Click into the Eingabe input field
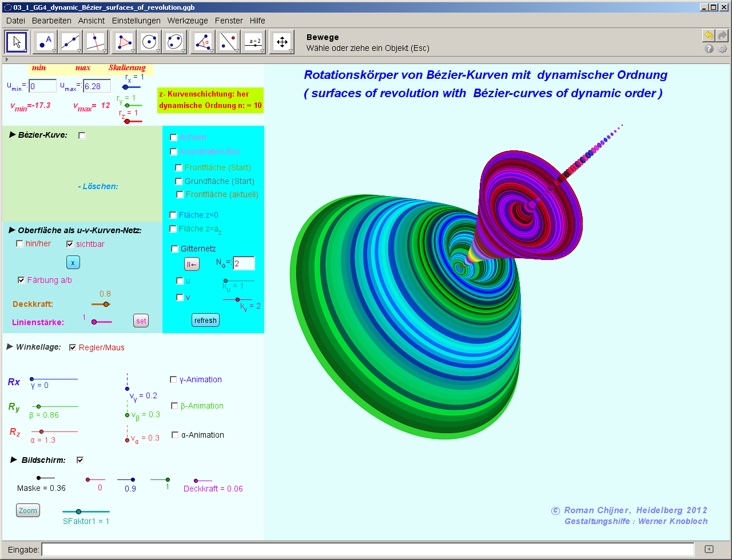This screenshot has width=732, height=560. [367, 549]
